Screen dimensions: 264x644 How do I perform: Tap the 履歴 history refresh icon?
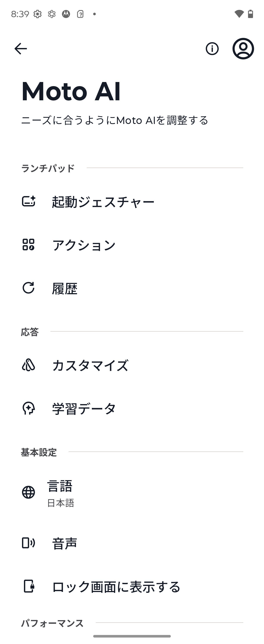[28, 288]
